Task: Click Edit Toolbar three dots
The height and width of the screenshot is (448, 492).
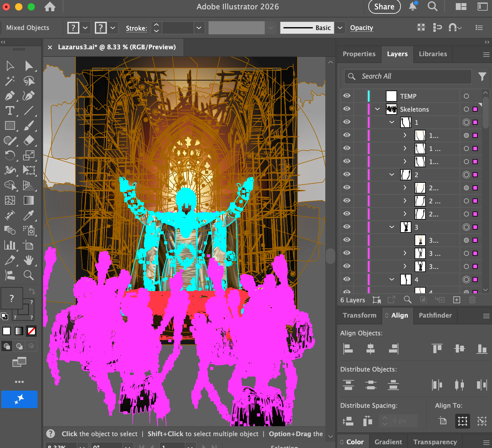Action: tap(19, 382)
